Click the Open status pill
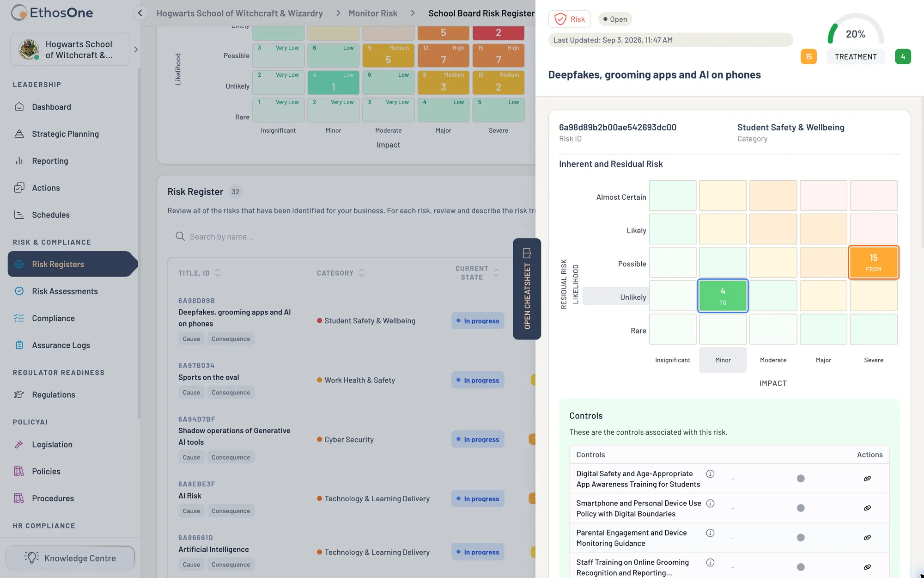The width and height of the screenshot is (924, 578). [615, 19]
